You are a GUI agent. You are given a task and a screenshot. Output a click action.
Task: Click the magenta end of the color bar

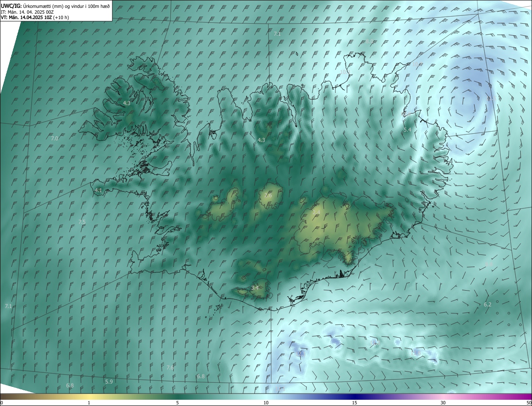[x=525, y=396]
